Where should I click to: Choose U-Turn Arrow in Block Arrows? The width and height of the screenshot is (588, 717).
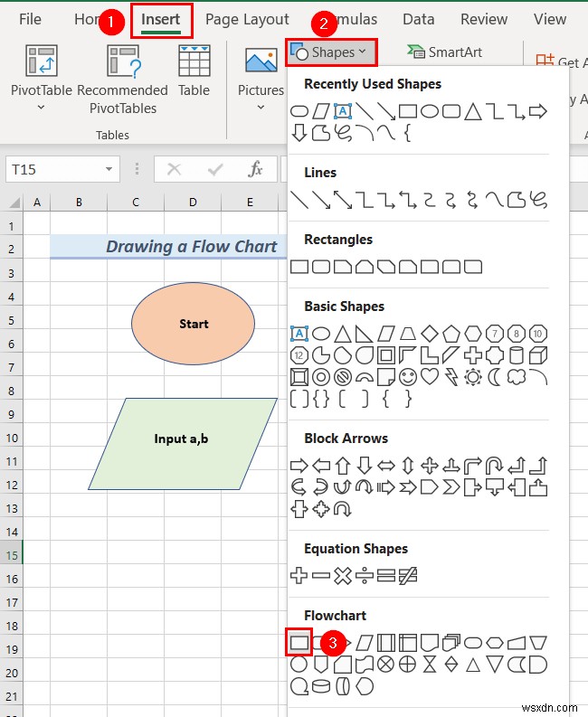[x=495, y=466]
